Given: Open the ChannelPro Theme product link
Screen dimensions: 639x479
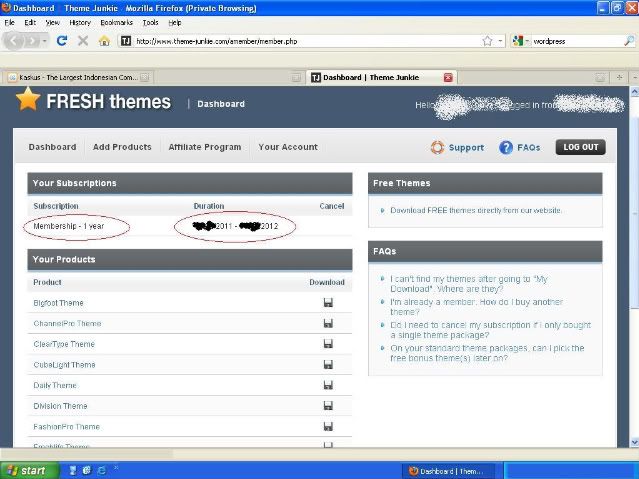Looking at the screenshot, I should pos(67,323).
